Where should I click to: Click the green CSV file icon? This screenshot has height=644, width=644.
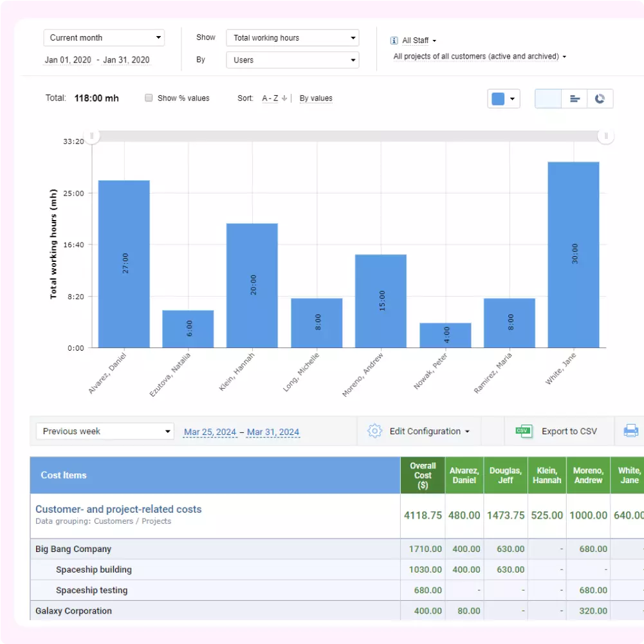[524, 431]
